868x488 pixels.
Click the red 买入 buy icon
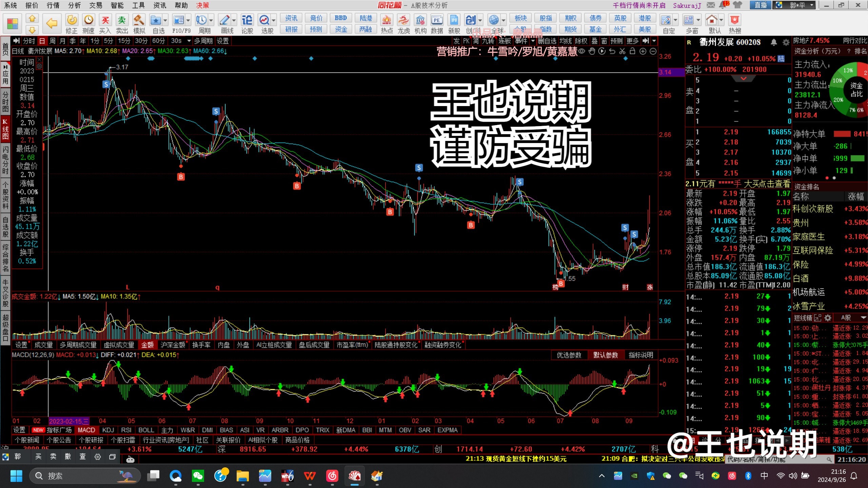click(105, 20)
